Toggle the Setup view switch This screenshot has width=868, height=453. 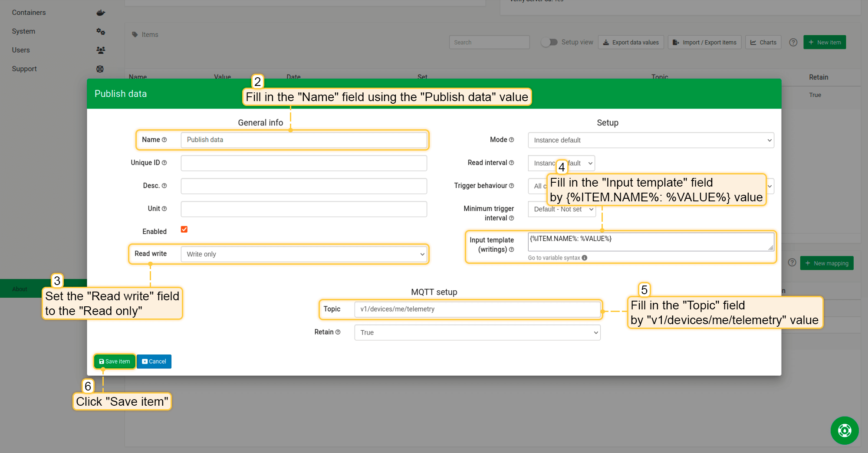pos(549,42)
